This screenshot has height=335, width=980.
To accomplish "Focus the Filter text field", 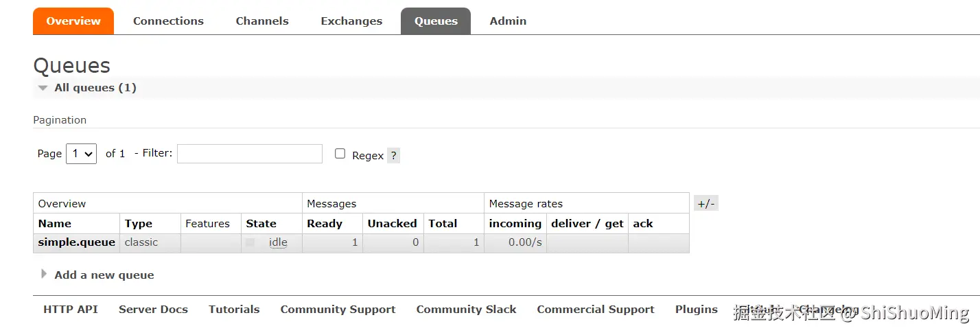I will tap(250, 154).
